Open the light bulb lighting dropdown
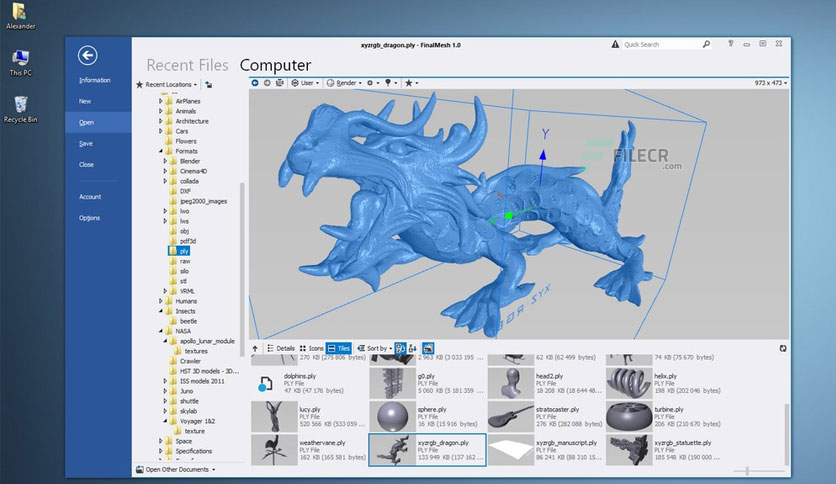 point(391,83)
